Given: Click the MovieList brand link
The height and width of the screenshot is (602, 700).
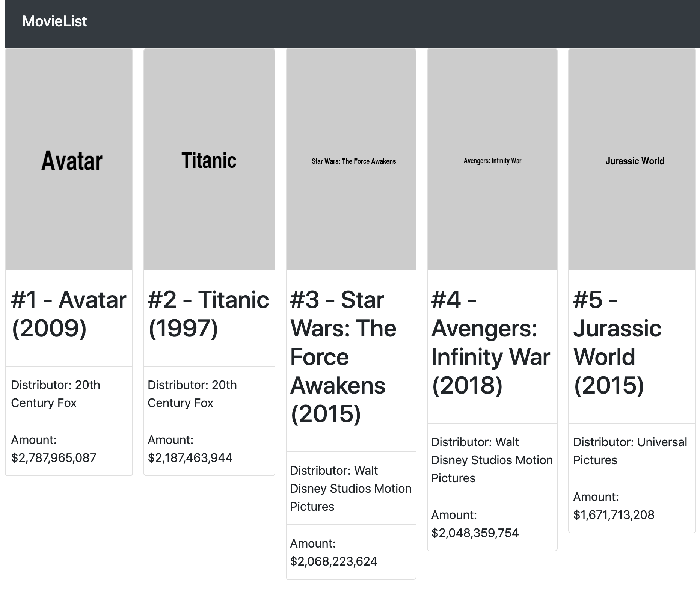Looking at the screenshot, I should pos(54,21).
